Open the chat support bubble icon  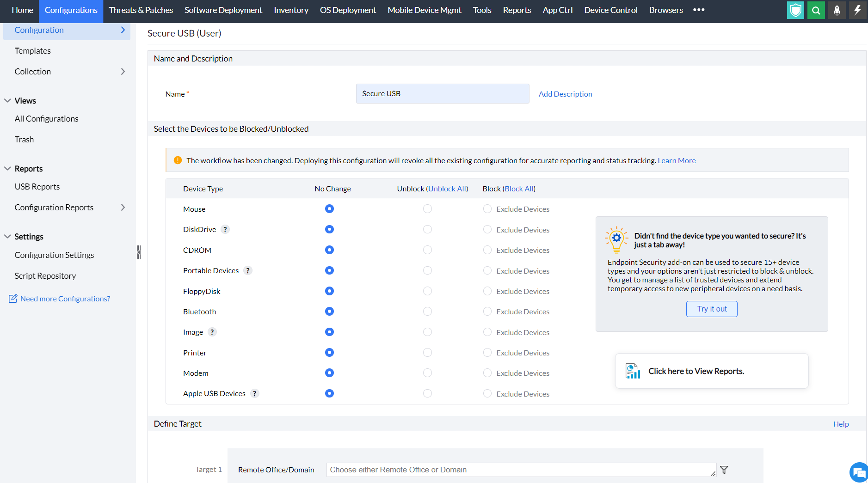pos(859,472)
